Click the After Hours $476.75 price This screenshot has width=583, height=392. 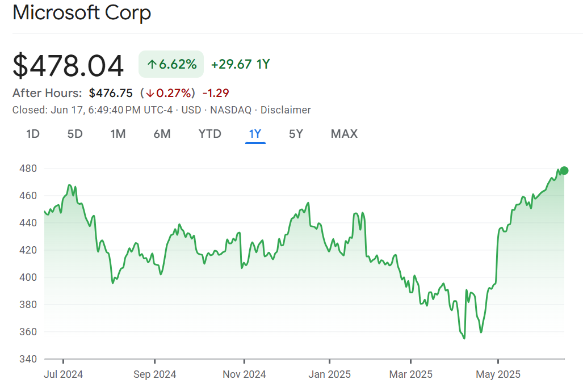pyautogui.click(x=111, y=93)
